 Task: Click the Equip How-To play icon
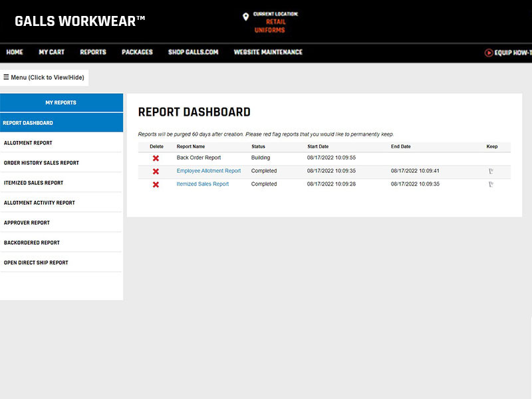click(x=489, y=53)
